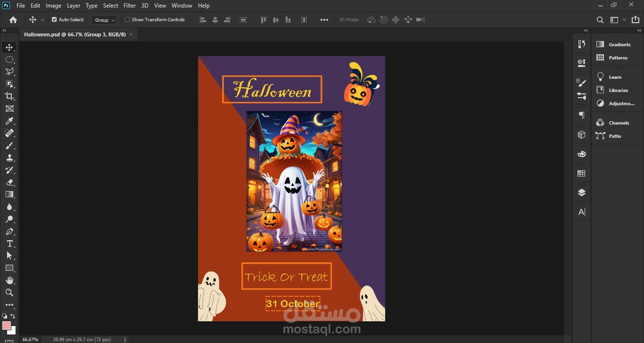
Task: Open the Search icon
Action: click(600, 20)
